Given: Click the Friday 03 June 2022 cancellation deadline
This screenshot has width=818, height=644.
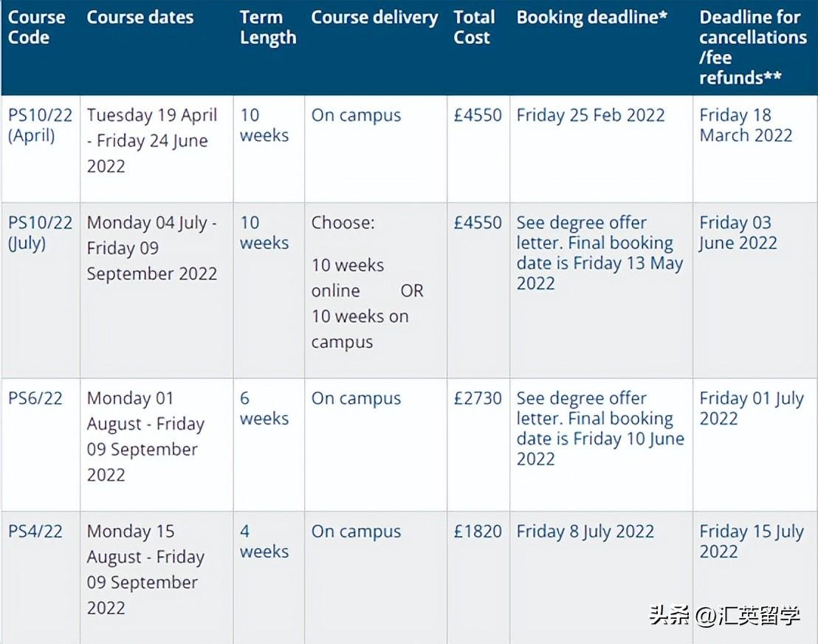Looking at the screenshot, I should click(x=738, y=233).
